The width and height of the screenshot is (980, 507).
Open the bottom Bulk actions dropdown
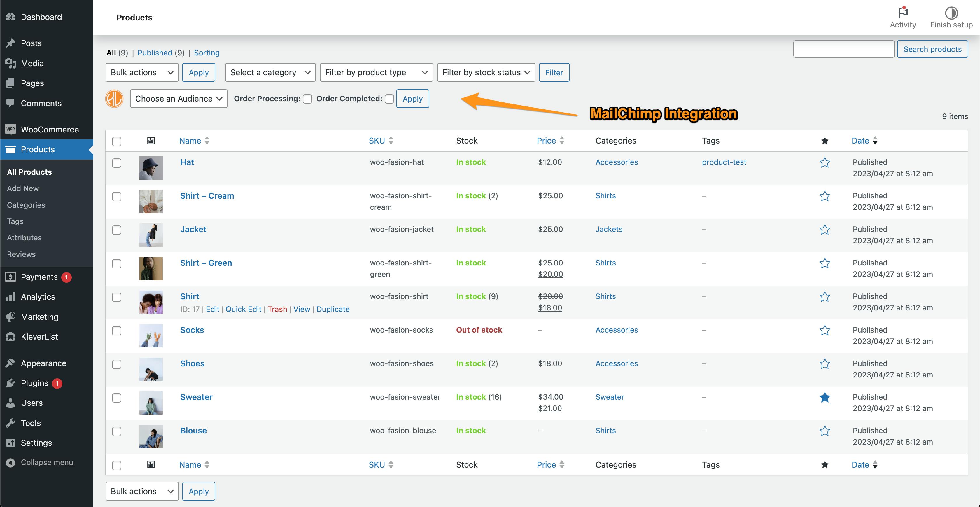(142, 491)
